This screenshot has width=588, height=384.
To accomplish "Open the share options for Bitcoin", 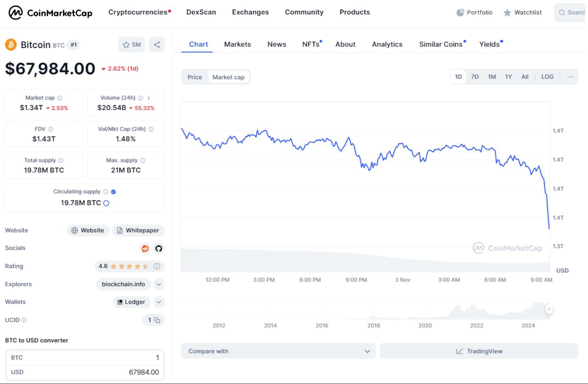I will pos(157,45).
